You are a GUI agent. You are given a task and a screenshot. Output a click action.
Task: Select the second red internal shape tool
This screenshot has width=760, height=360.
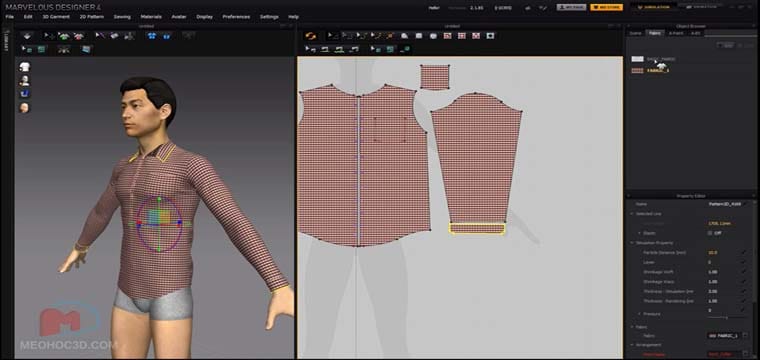click(x=462, y=36)
